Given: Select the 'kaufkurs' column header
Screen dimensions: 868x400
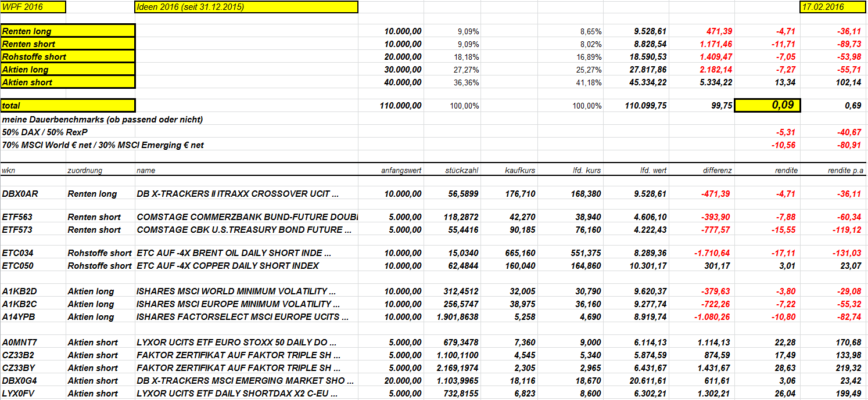Looking at the screenshot, I should pyautogui.click(x=520, y=171).
